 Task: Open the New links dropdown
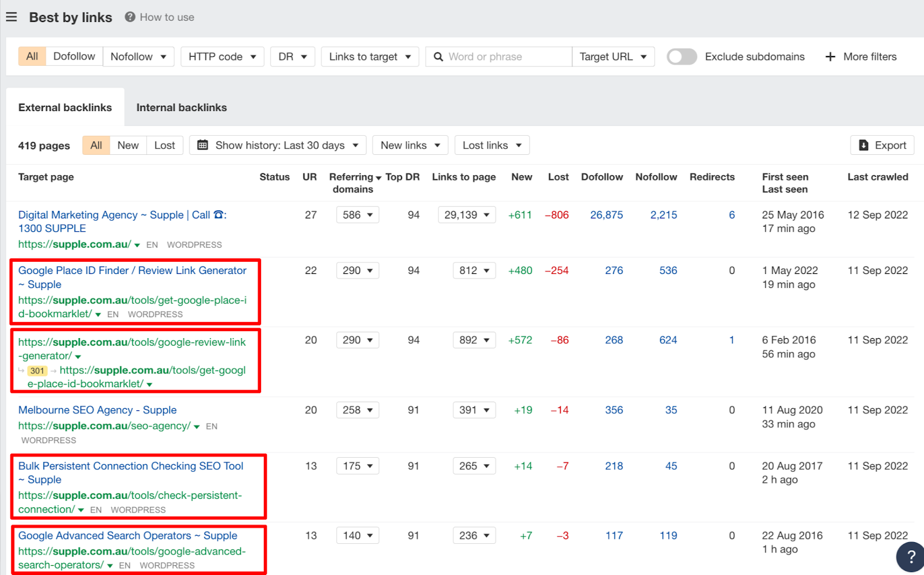tap(411, 145)
